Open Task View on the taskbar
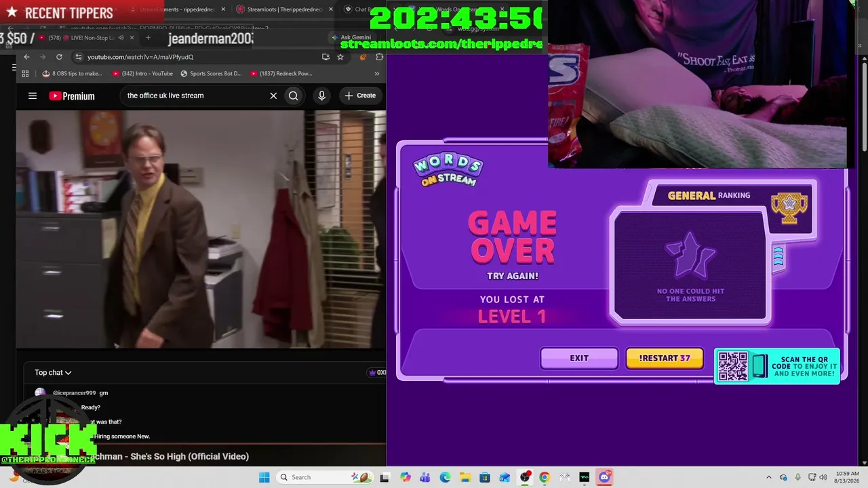Image resolution: width=868 pixels, height=488 pixels. [384, 477]
